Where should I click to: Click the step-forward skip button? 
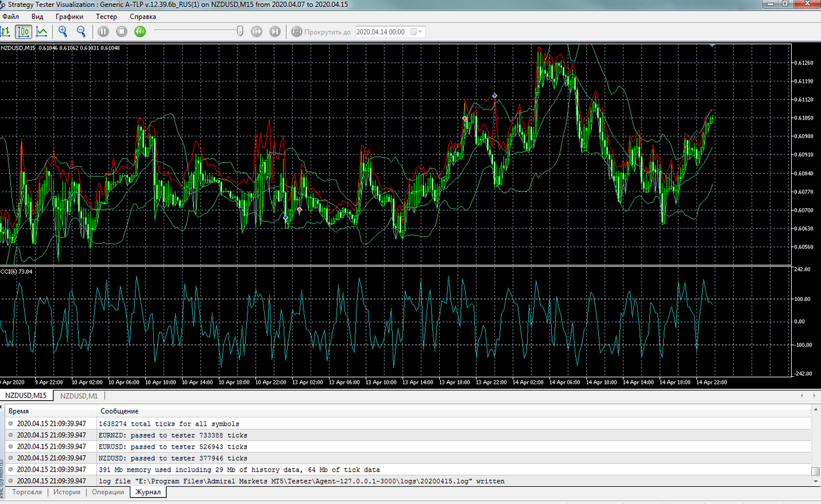[x=275, y=31]
